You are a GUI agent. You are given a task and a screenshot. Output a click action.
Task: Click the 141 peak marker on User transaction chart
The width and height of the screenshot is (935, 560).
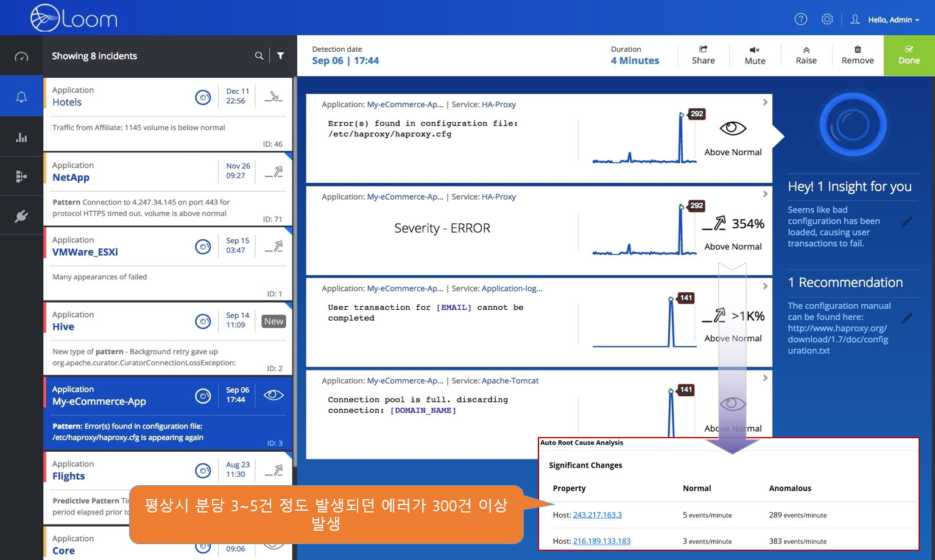686,298
